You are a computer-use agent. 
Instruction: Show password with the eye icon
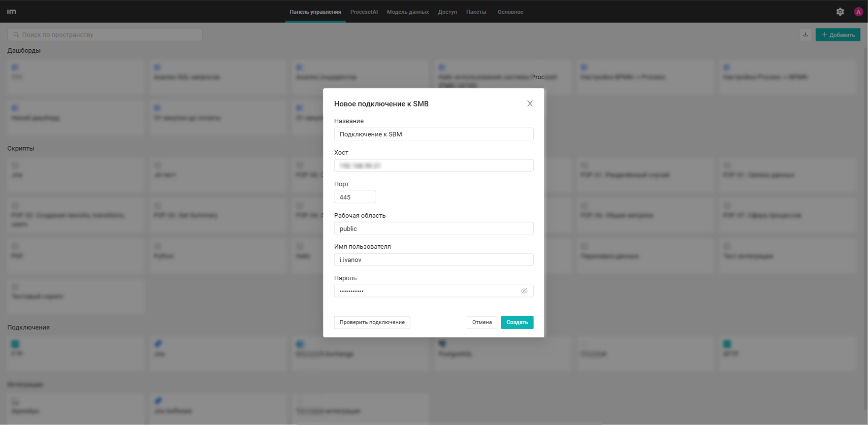(x=524, y=291)
